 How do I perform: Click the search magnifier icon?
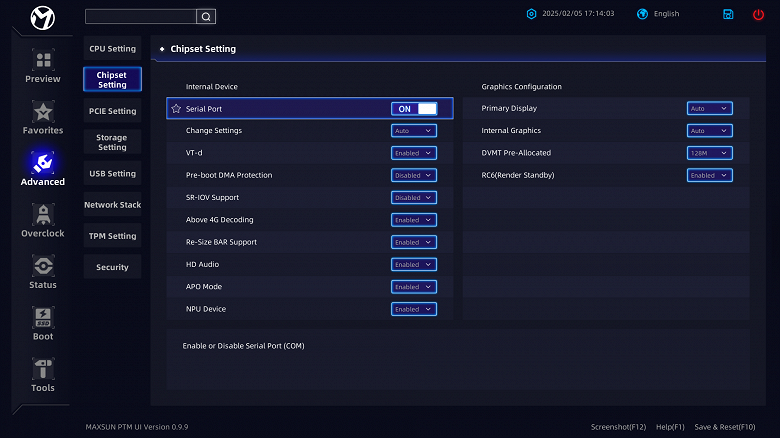pyautogui.click(x=205, y=16)
